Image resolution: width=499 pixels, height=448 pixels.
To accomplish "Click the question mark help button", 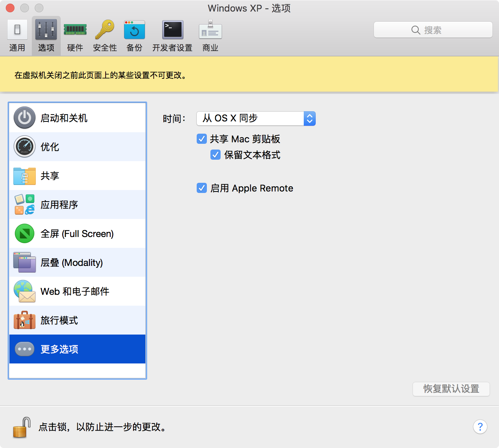I will [480, 427].
